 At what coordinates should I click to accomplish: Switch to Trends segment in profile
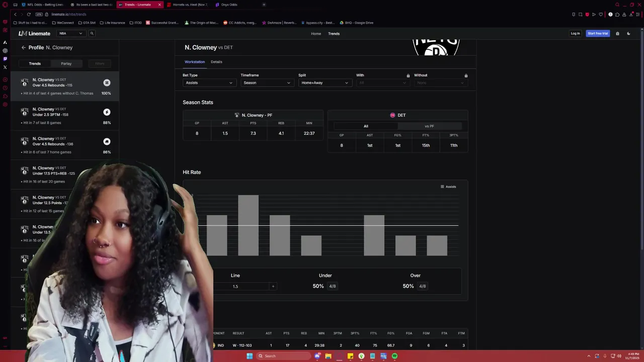tap(35, 63)
